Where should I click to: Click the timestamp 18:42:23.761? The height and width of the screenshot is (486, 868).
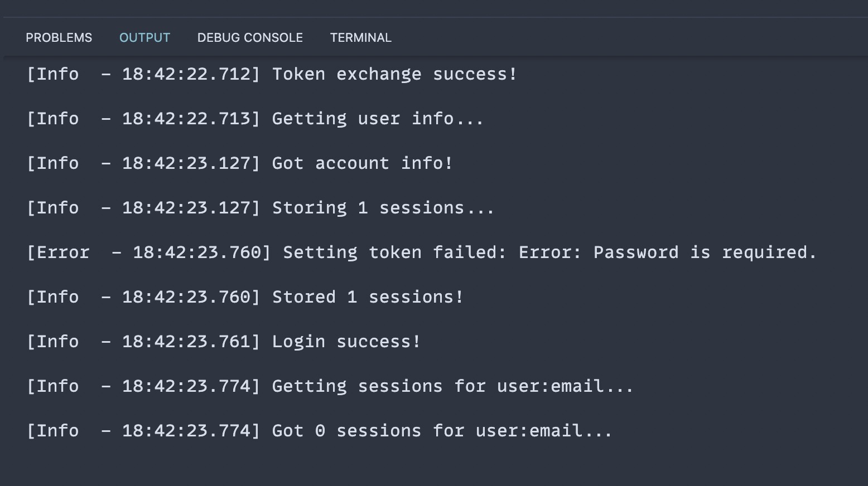click(188, 341)
